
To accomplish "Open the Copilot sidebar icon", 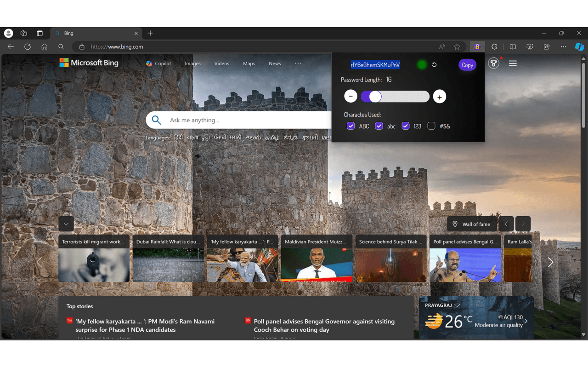I will pyautogui.click(x=580, y=46).
